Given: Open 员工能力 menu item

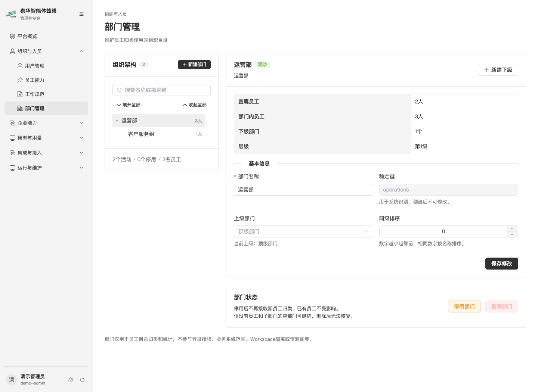Looking at the screenshot, I should click(x=46, y=80).
